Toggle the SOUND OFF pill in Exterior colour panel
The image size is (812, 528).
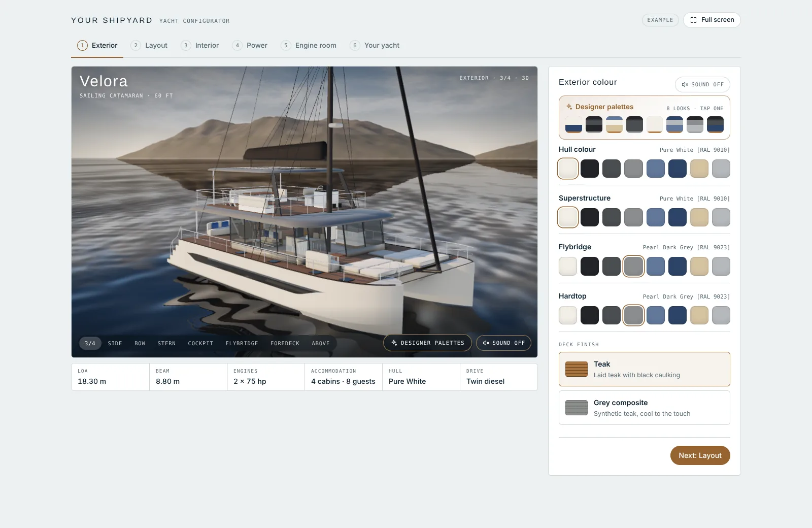pos(702,84)
